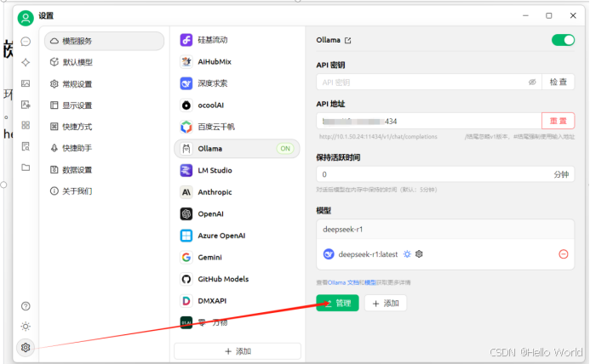
Task: Click the 重置 API address button
Action: pos(558,121)
